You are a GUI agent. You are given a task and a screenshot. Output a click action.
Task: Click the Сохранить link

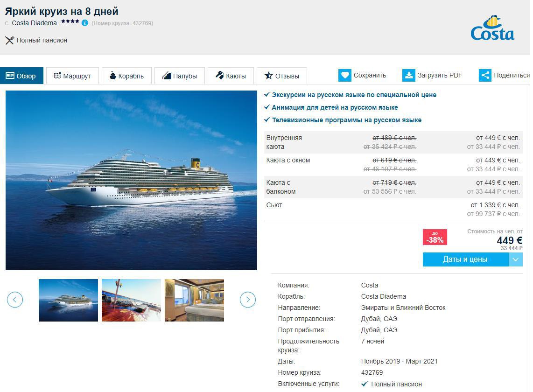[370, 75]
